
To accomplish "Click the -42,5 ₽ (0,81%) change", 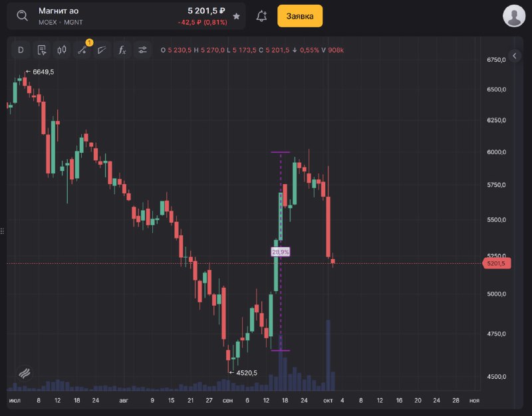I will coord(203,23).
